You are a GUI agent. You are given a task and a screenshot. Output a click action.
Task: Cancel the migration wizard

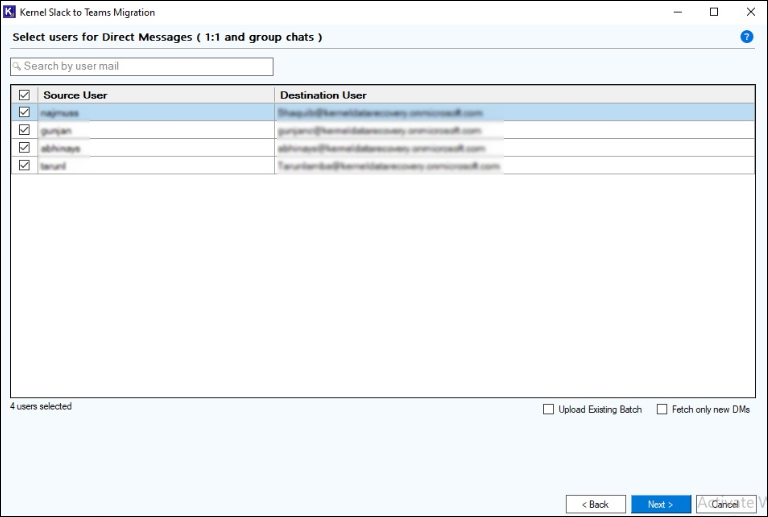[x=726, y=504]
